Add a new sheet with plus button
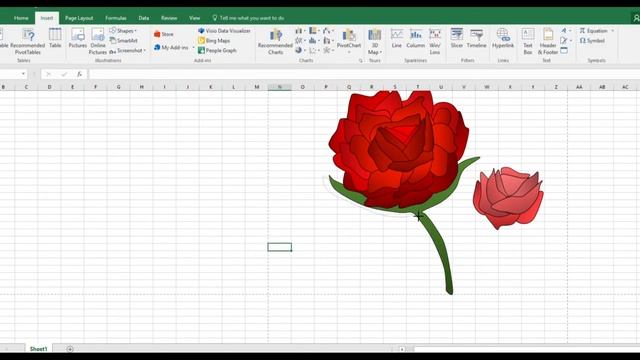The height and width of the screenshot is (360, 640). [x=70, y=349]
